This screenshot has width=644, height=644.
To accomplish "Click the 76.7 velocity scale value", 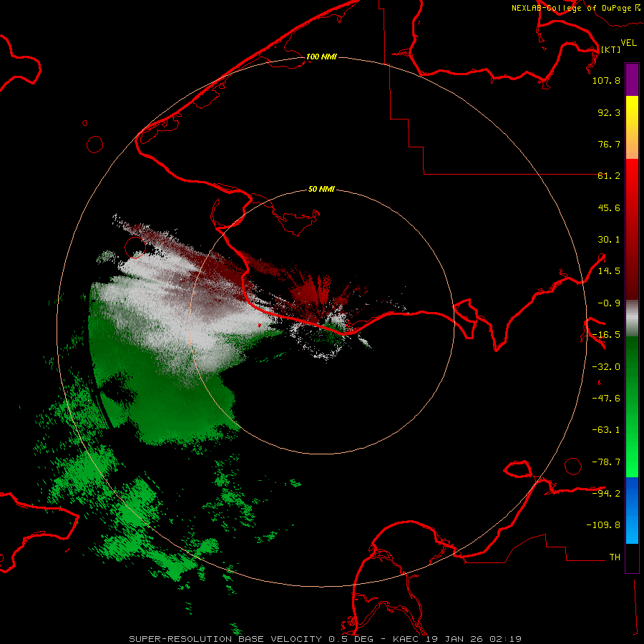I will click(x=609, y=144).
